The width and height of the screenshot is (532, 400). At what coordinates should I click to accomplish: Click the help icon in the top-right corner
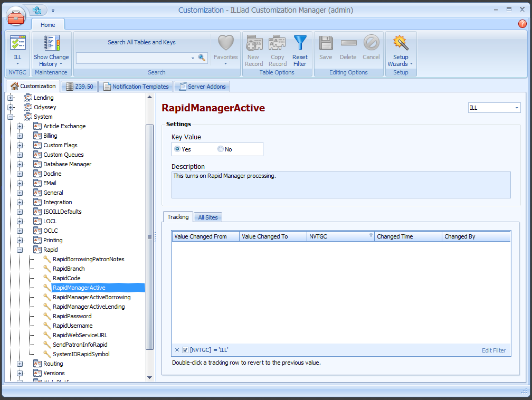[522, 24]
